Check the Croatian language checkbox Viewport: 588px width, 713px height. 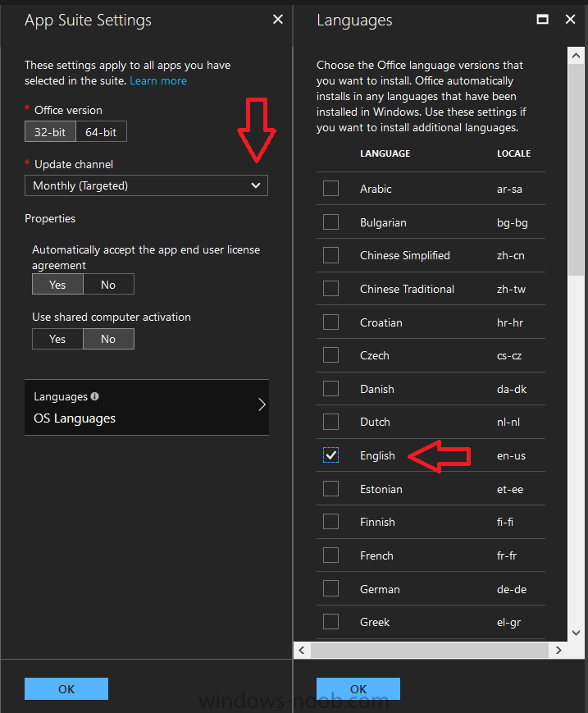pos(330,322)
